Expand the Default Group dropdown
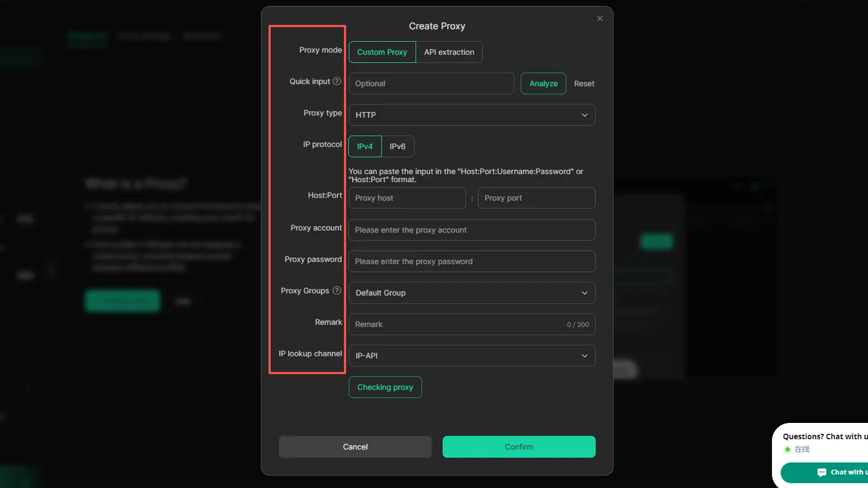 471,293
